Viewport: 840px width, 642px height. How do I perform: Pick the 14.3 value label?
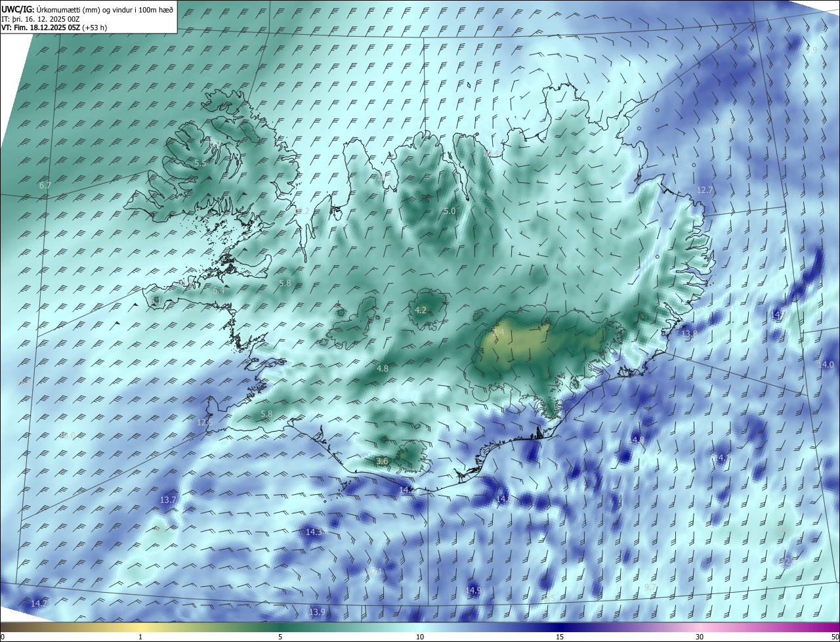click(x=314, y=532)
